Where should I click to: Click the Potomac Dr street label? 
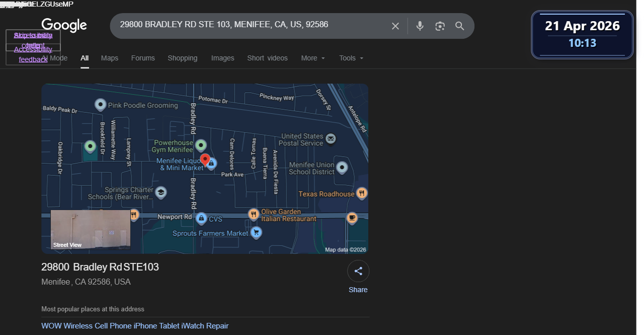[x=213, y=100]
